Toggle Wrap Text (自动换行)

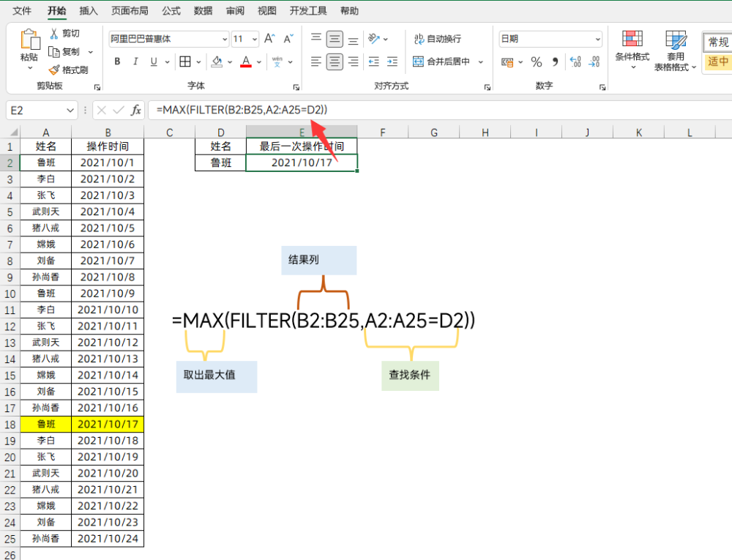click(438, 39)
